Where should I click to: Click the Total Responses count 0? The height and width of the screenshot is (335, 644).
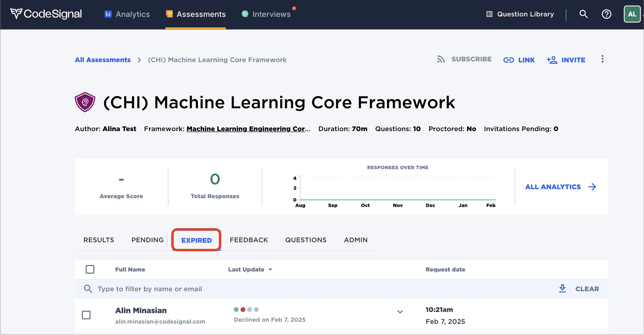tap(215, 179)
